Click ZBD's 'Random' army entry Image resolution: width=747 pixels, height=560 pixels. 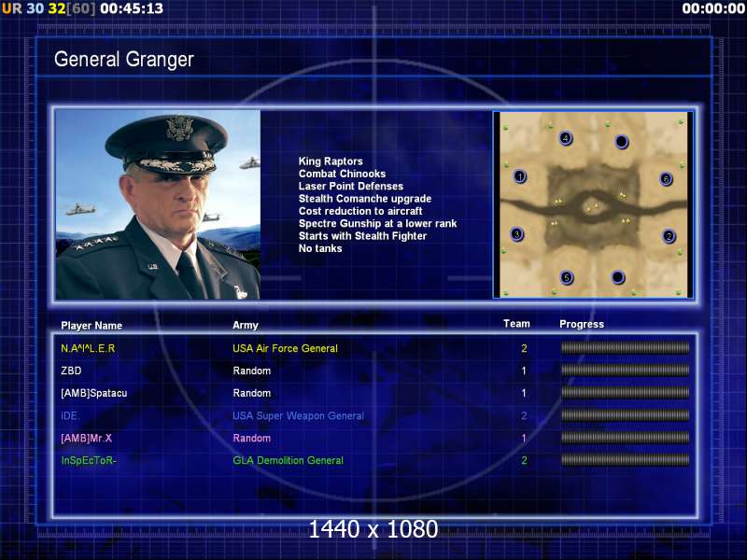(x=251, y=371)
